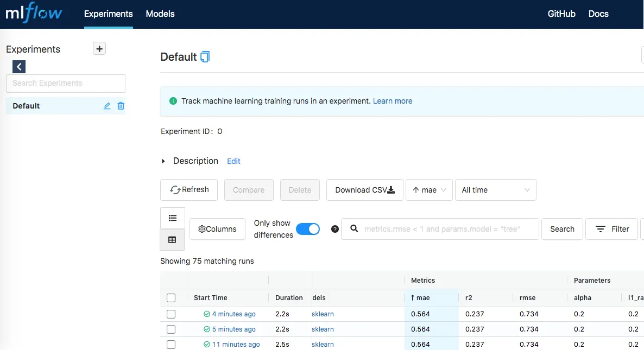Screen dimensions: 644x350
Task: Select the list view icon
Action: (x=172, y=218)
